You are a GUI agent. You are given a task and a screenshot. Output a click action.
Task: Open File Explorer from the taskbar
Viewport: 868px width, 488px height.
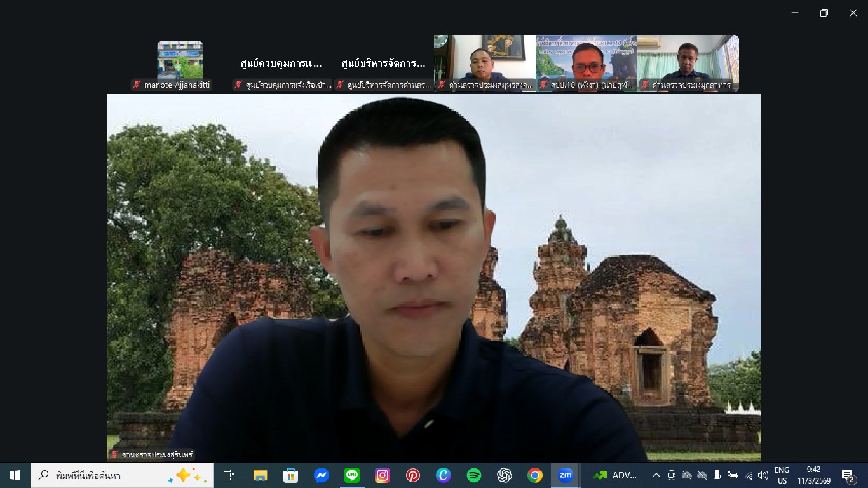pos(259,475)
